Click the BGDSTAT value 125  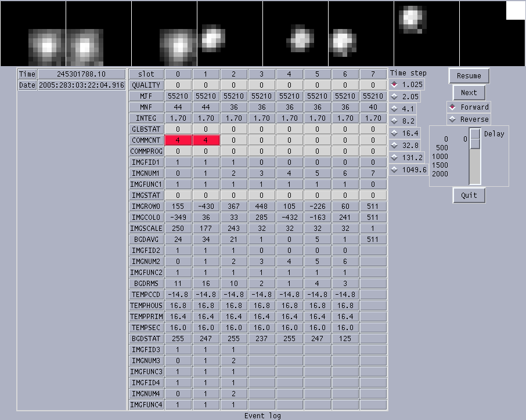(345, 339)
